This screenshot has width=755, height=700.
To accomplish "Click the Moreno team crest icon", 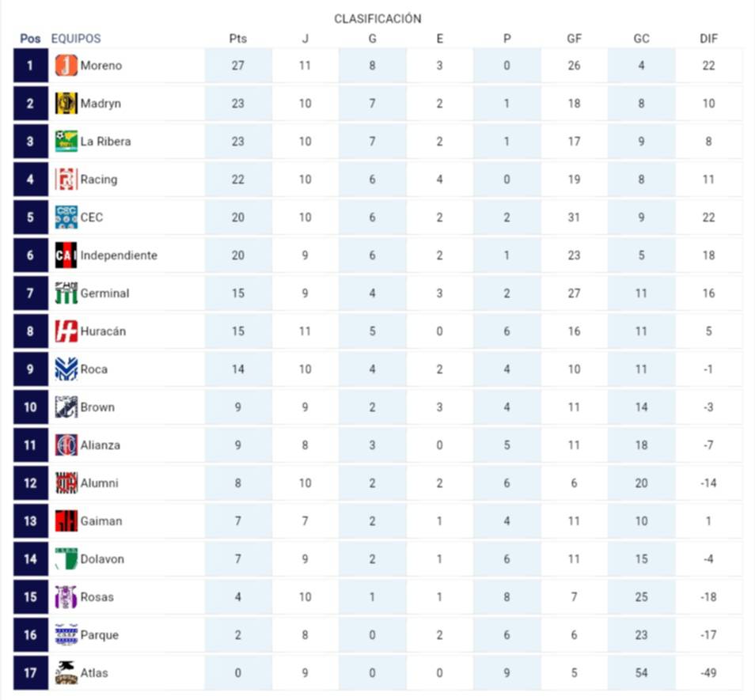I will pyautogui.click(x=66, y=66).
